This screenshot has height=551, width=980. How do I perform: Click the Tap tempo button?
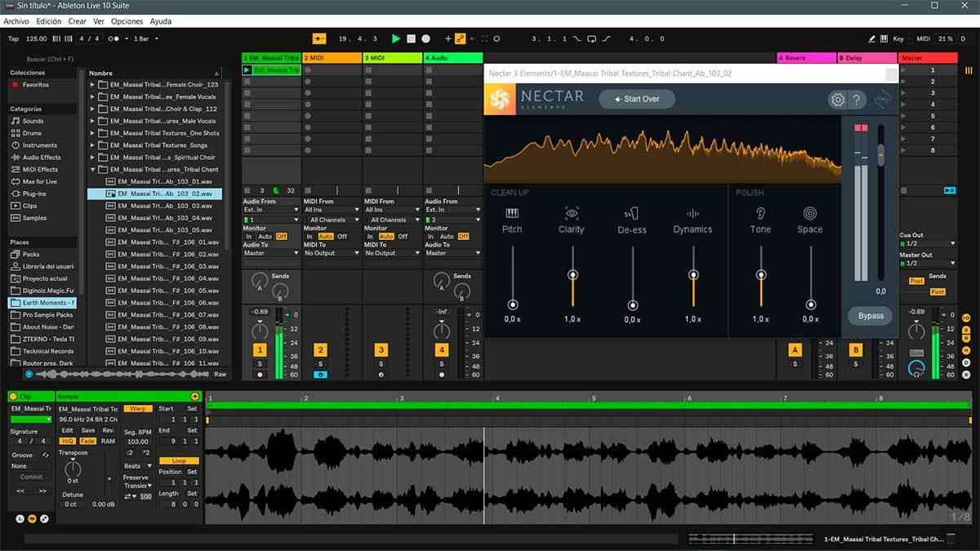pyautogui.click(x=13, y=38)
